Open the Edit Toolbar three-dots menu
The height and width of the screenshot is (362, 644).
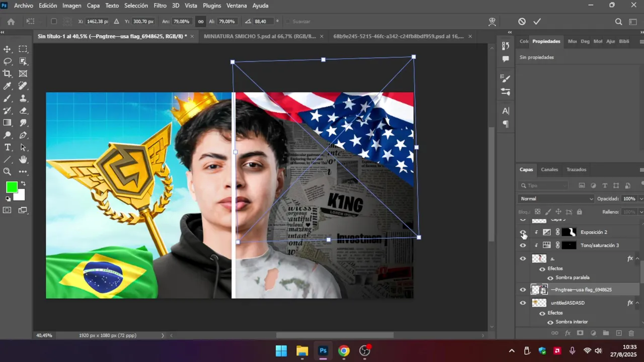click(x=23, y=172)
